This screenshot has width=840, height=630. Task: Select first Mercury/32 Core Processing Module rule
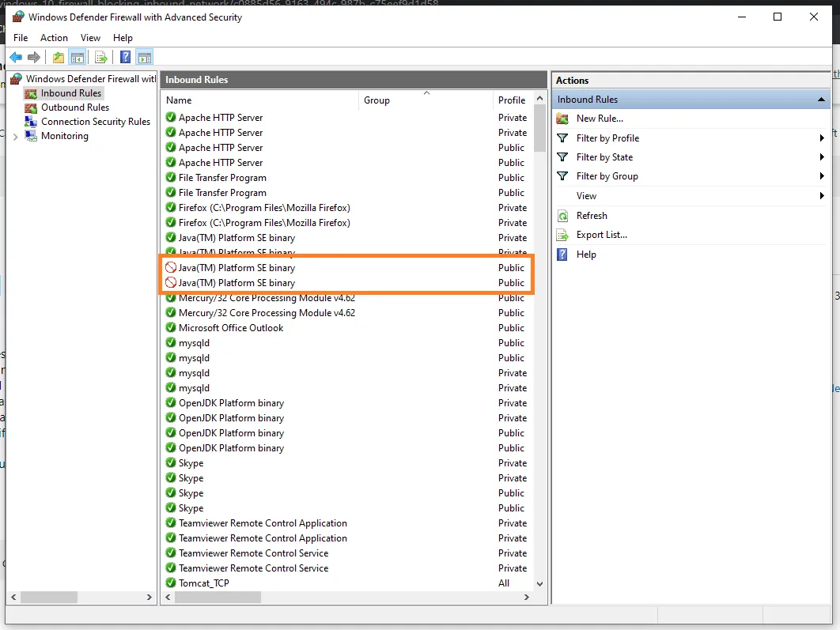tap(347, 297)
